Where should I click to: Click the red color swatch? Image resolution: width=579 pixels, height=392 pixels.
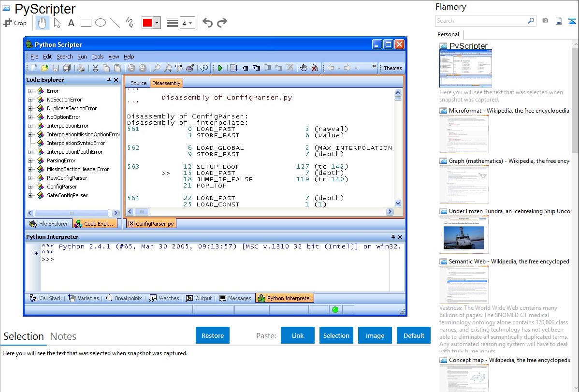(x=147, y=23)
